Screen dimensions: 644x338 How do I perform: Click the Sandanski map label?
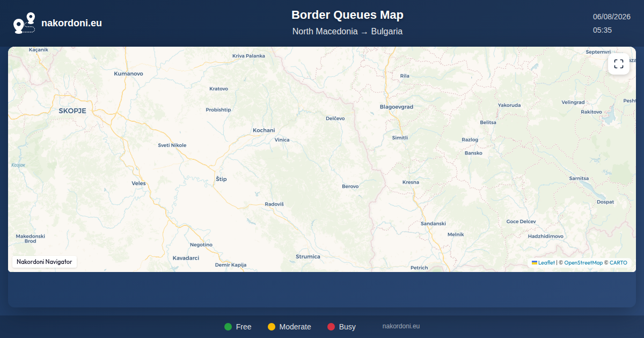pyautogui.click(x=434, y=223)
